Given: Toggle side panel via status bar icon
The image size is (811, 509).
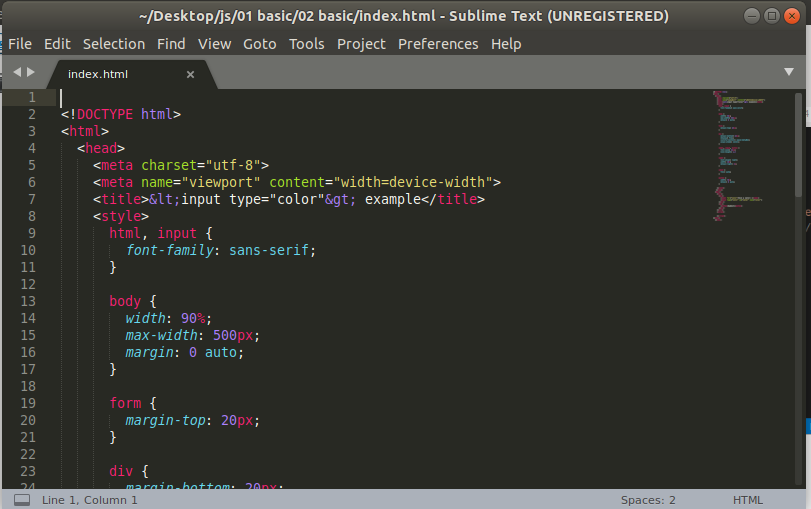Looking at the screenshot, I should pos(22,500).
